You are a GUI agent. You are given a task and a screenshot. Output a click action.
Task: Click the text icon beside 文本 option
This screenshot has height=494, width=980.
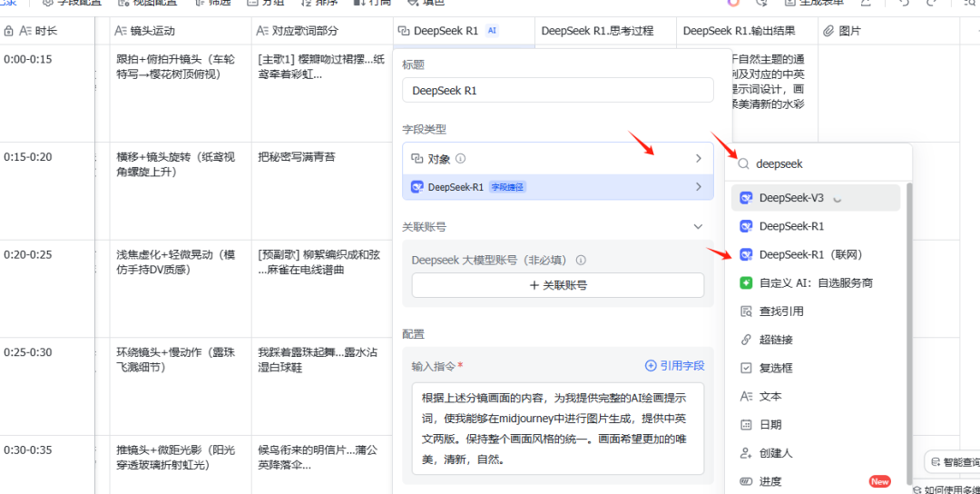pyautogui.click(x=746, y=397)
